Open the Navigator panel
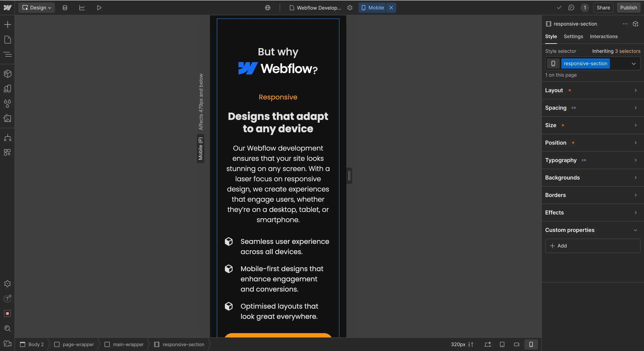The height and width of the screenshot is (351, 644). (x=7, y=55)
